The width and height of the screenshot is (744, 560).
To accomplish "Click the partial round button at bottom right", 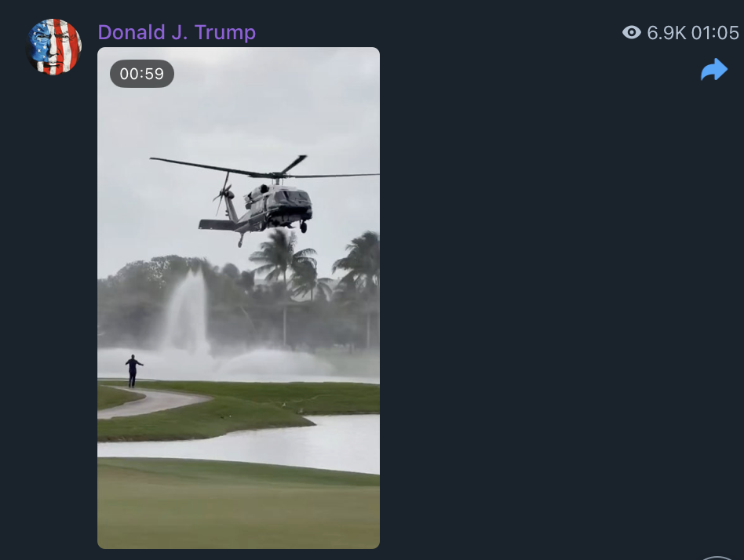I will coord(717,558).
